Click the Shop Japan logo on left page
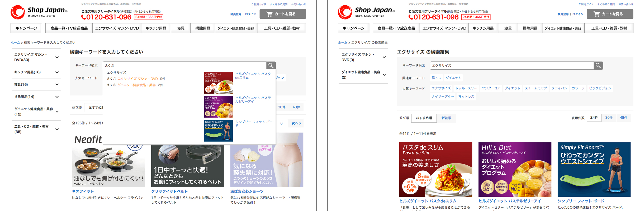The width and height of the screenshot is (644, 211). coord(39,12)
